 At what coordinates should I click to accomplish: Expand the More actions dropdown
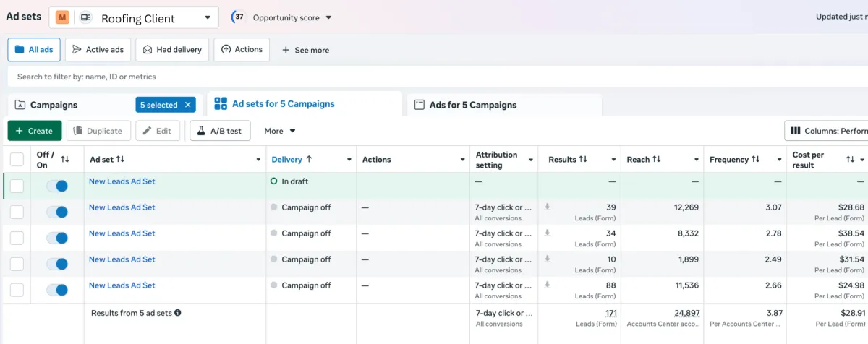280,131
